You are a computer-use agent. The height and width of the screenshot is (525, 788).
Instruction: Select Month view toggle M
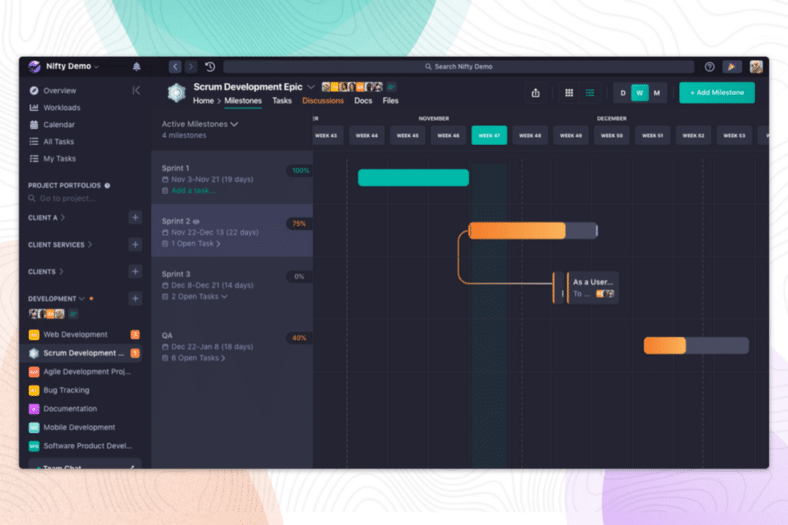(x=656, y=93)
